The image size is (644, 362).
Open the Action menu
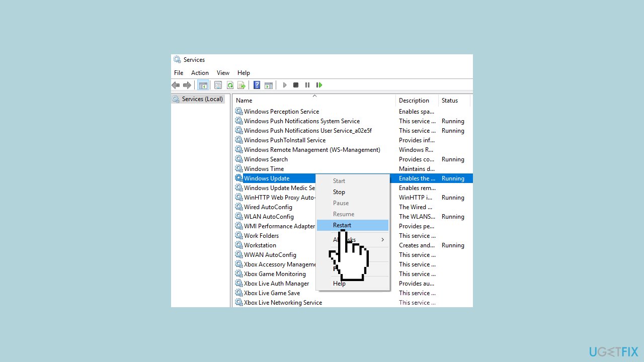click(200, 73)
